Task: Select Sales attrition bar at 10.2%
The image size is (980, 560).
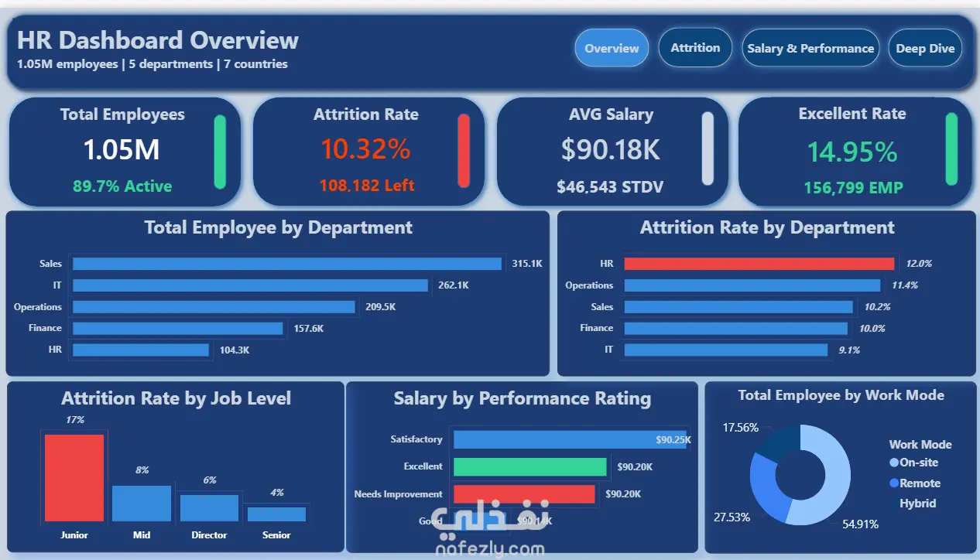Action: tap(738, 307)
